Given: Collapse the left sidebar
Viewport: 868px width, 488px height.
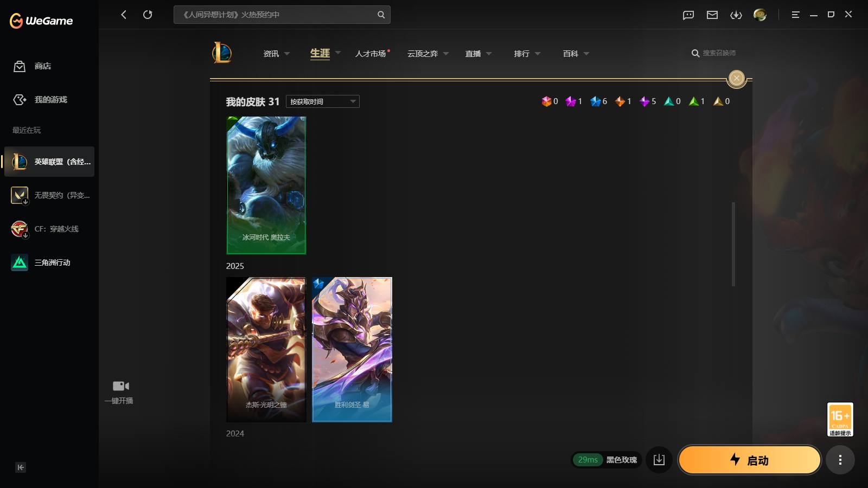Looking at the screenshot, I should pos(21,467).
